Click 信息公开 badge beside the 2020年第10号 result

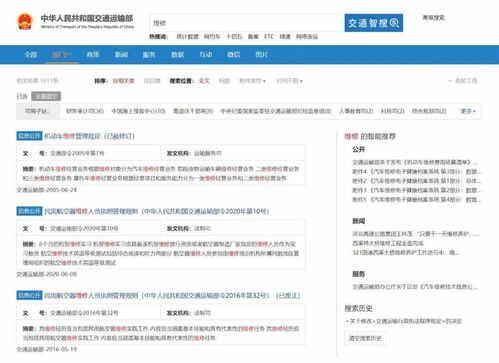click(x=29, y=211)
